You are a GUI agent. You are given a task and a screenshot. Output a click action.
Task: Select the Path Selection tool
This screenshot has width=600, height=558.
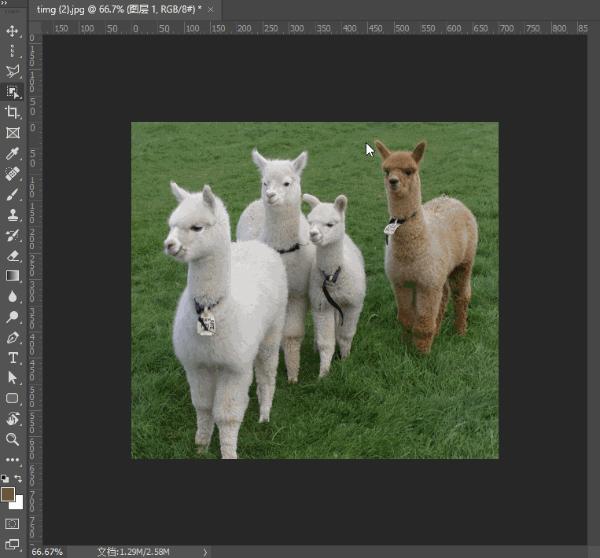click(x=12, y=378)
